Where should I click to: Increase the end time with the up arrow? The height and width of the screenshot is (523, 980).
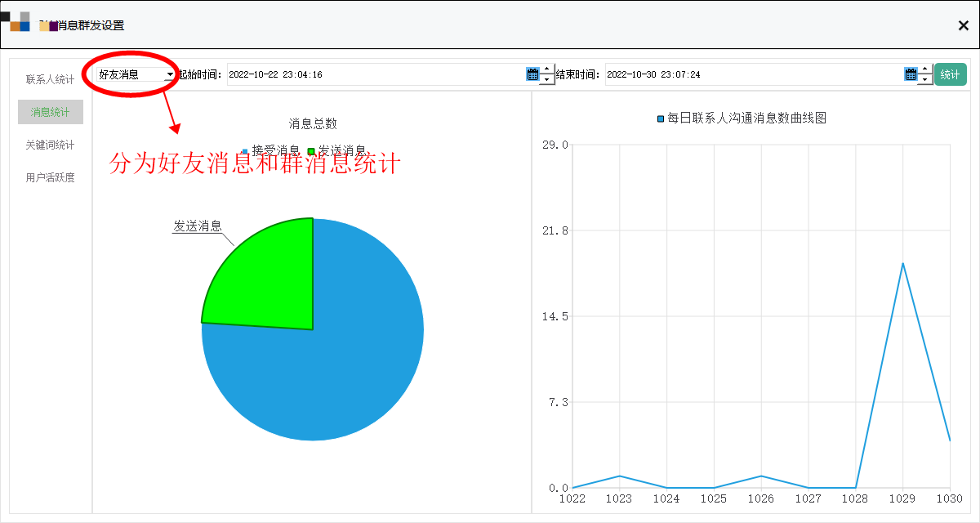(925, 69)
